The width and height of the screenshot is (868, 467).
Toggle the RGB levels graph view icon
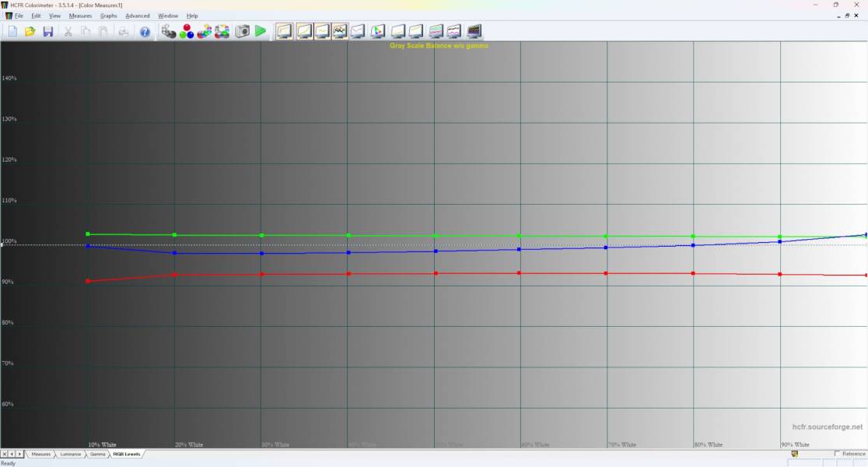coord(340,32)
